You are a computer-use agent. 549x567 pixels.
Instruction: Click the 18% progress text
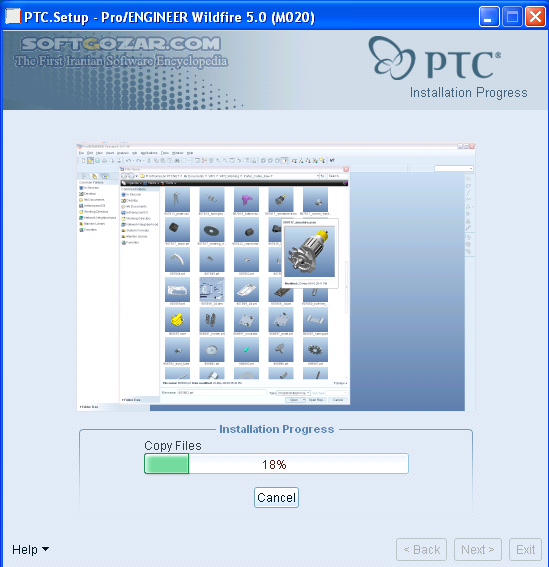[x=274, y=464]
